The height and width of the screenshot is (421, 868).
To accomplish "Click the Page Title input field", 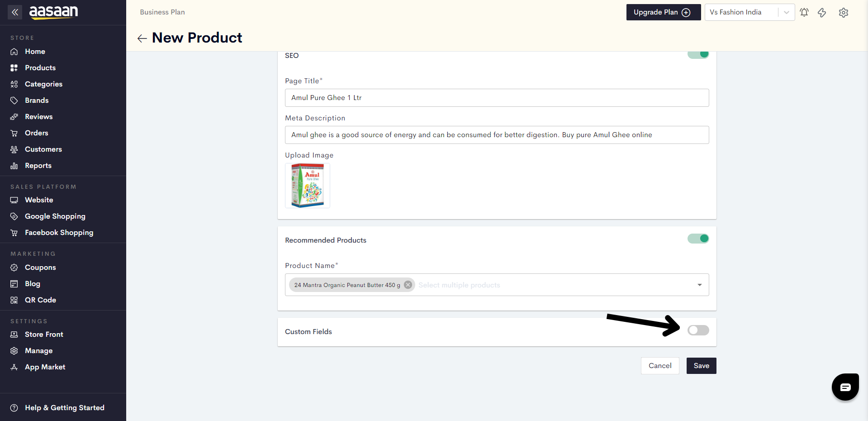I will click(x=497, y=98).
